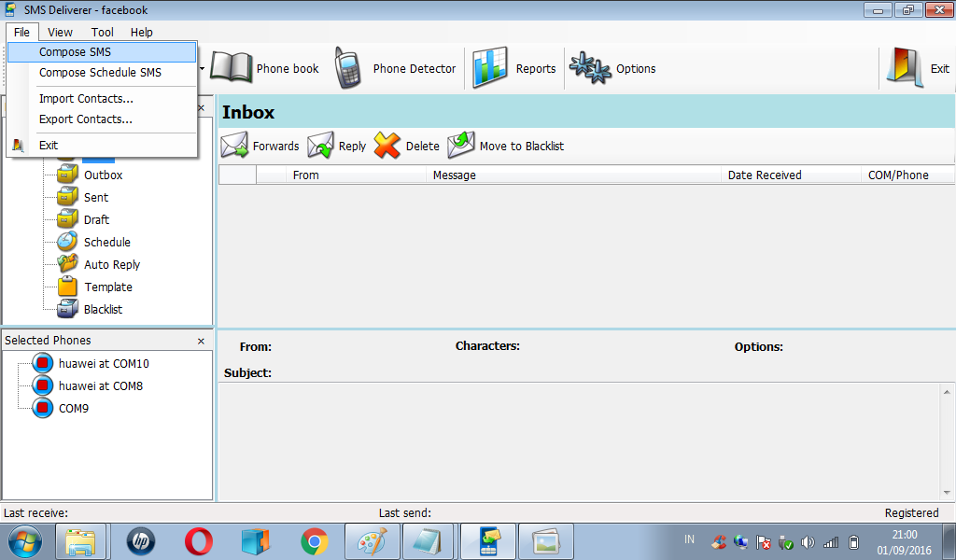Select the Sent folder icon

pyautogui.click(x=67, y=198)
